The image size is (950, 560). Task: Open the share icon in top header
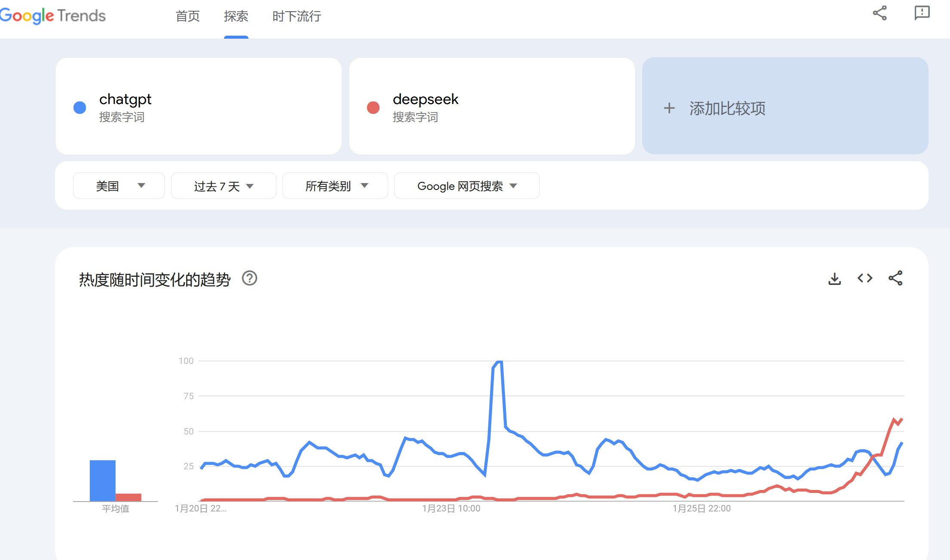click(880, 13)
